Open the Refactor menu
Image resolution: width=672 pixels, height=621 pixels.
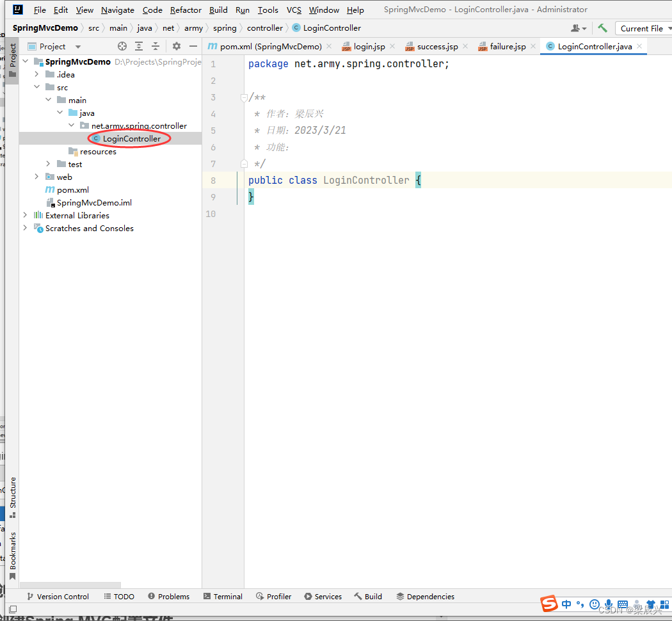(x=186, y=10)
